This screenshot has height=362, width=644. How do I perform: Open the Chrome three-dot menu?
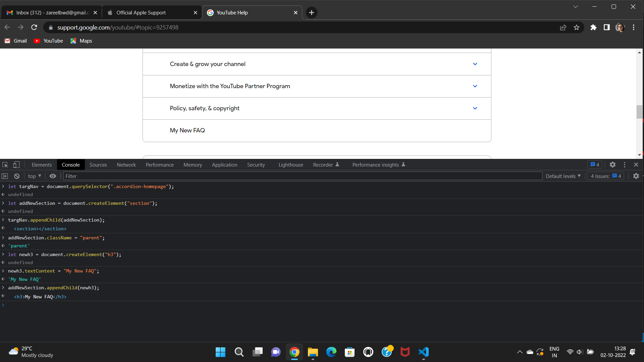[634, 27]
